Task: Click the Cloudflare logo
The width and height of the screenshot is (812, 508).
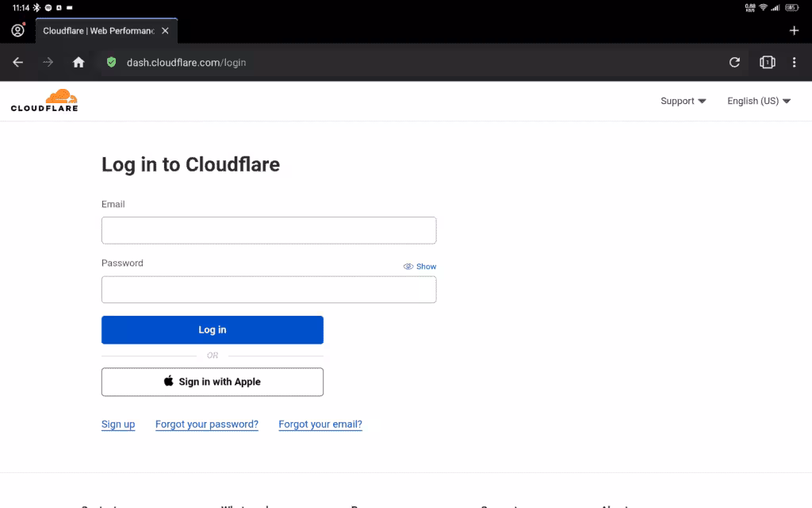Action: (44, 101)
